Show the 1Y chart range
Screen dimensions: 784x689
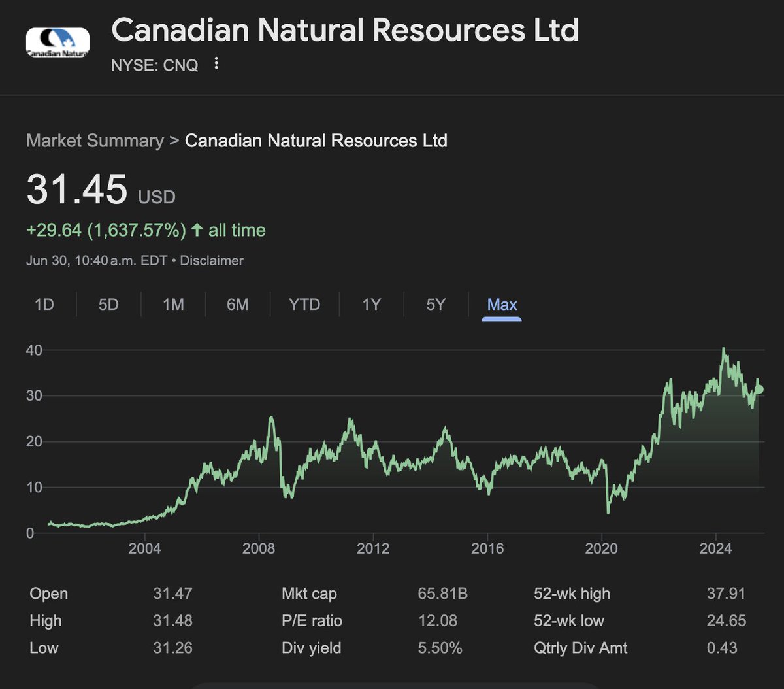[x=371, y=305]
